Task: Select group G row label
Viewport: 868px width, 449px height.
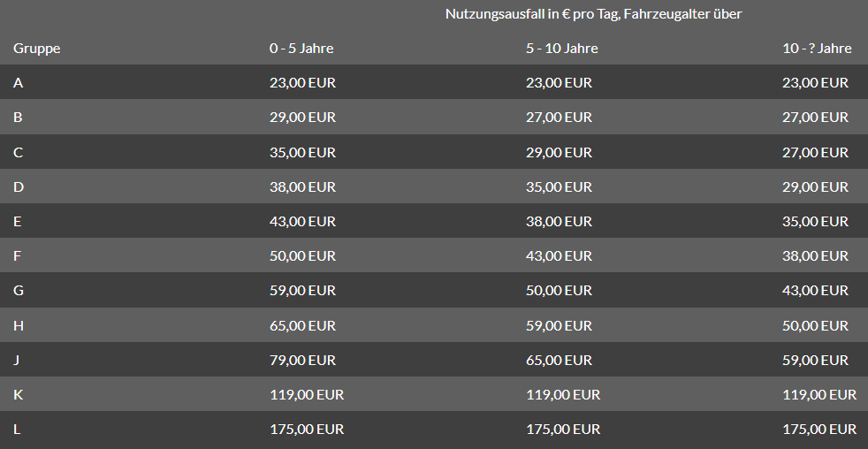Action: 19,290
